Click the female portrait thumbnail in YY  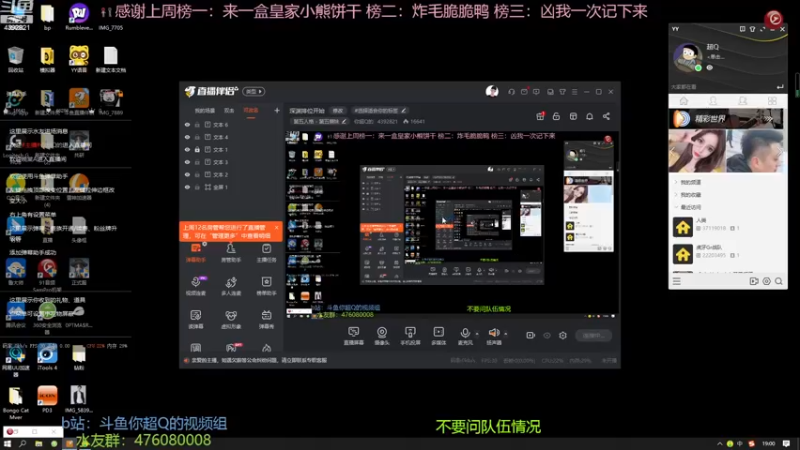tap(697, 151)
